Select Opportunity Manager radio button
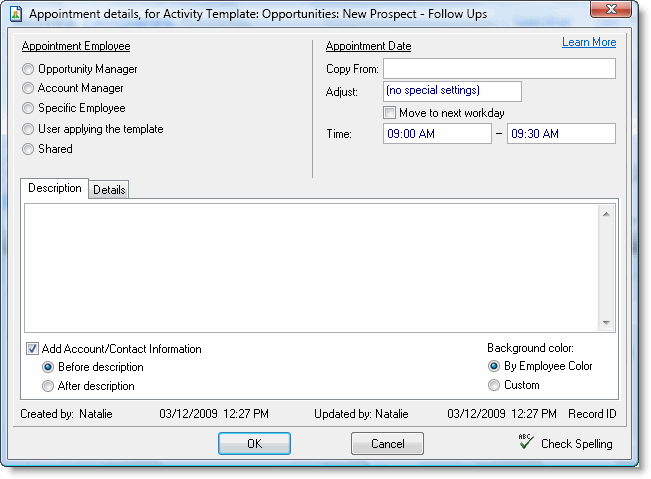 point(28,70)
